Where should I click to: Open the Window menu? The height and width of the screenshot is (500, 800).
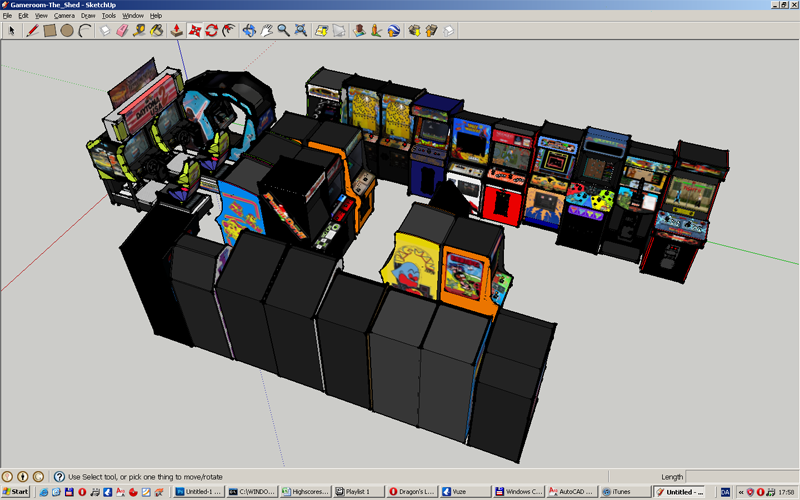(x=133, y=16)
